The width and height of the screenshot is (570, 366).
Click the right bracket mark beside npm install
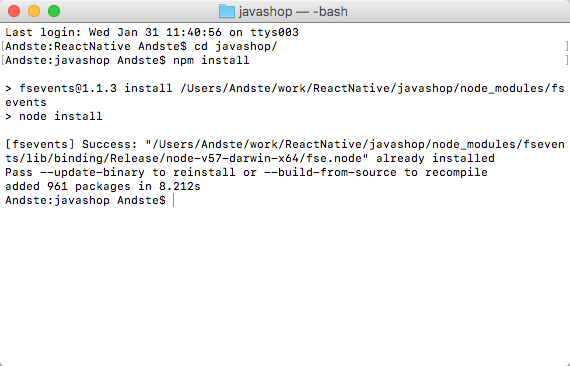coord(567,60)
